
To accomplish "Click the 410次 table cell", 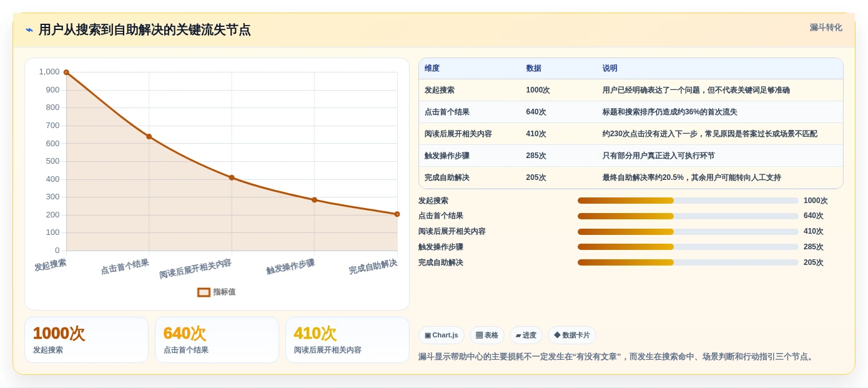I will coord(536,134).
